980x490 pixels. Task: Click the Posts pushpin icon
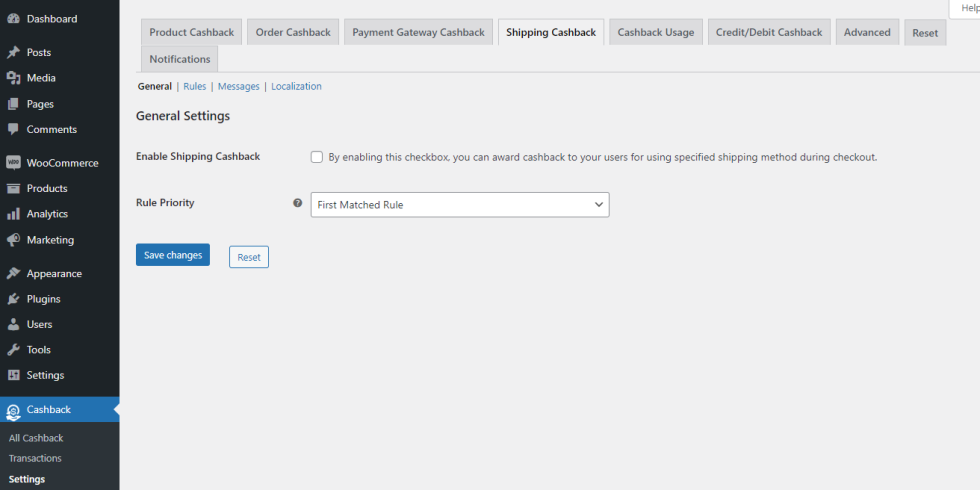pyautogui.click(x=13, y=52)
